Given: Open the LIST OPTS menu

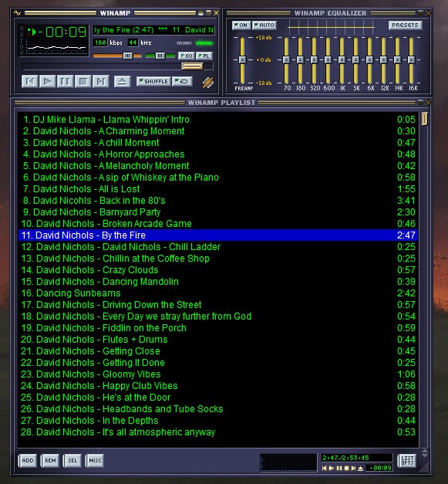Looking at the screenshot, I should (x=407, y=461).
